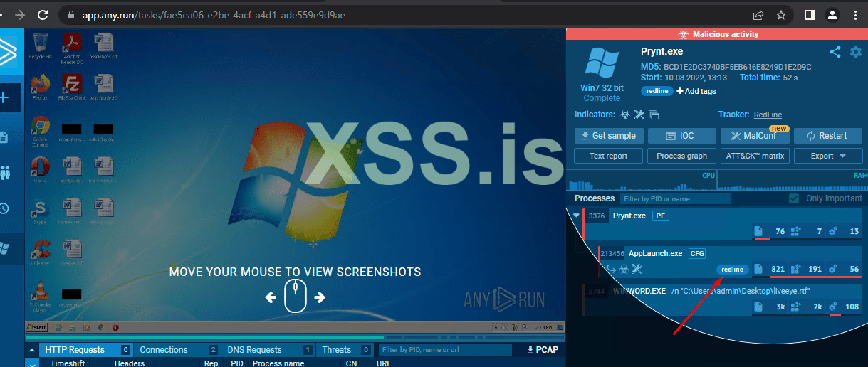
Task: Bookmark this page with the star icon
Action: click(780, 14)
